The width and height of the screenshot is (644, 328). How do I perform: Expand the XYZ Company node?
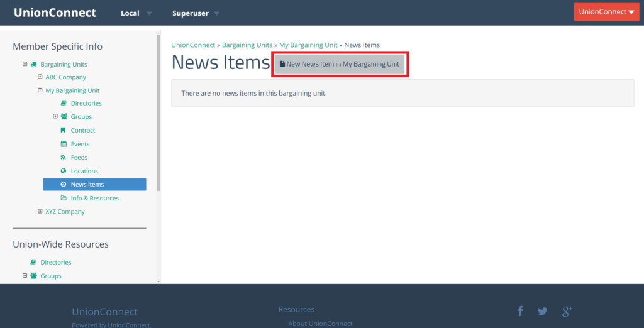[x=40, y=211]
